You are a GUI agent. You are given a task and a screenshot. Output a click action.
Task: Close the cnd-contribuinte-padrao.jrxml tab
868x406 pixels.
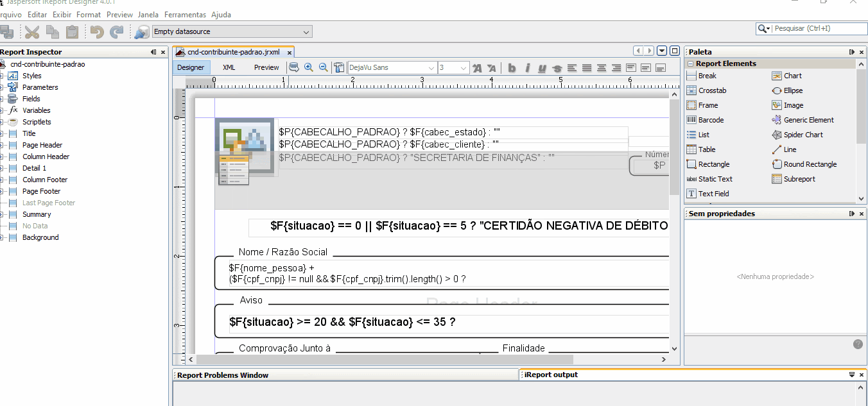point(290,53)
